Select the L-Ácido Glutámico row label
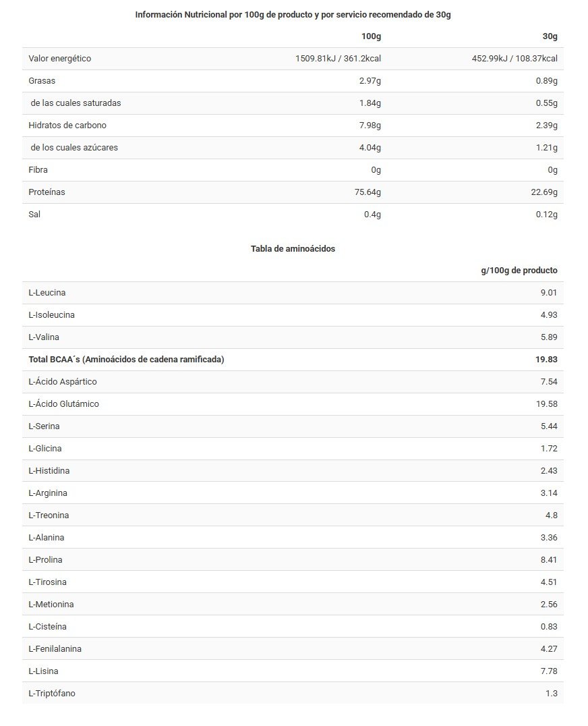The height and width of the screenshot is (726, 588). (x=64, y=404)
